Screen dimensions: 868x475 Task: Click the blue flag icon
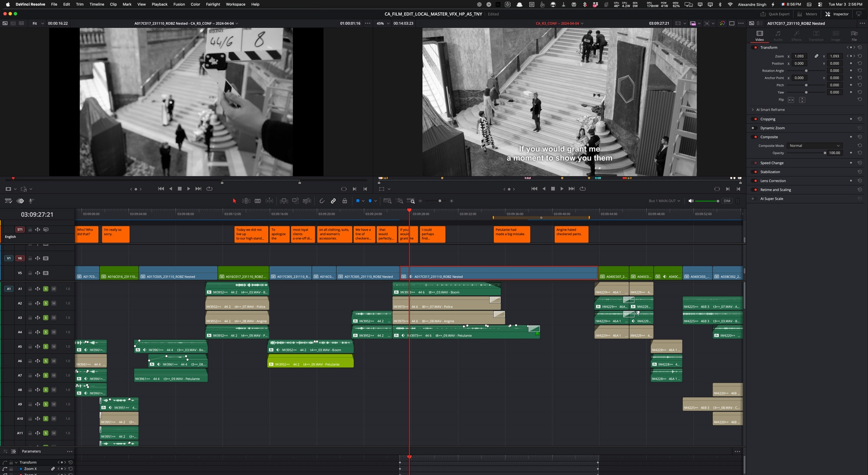click(x=358, y=201)
